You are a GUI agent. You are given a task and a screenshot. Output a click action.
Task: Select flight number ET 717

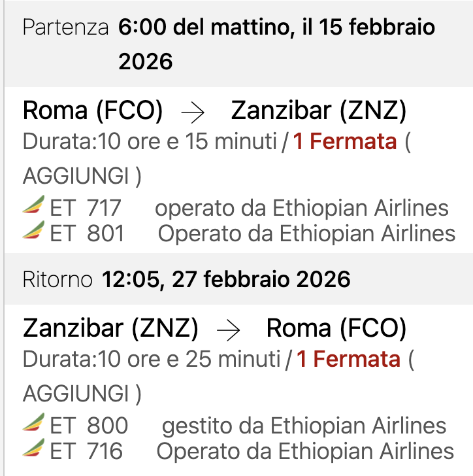[x=86, y=208]
